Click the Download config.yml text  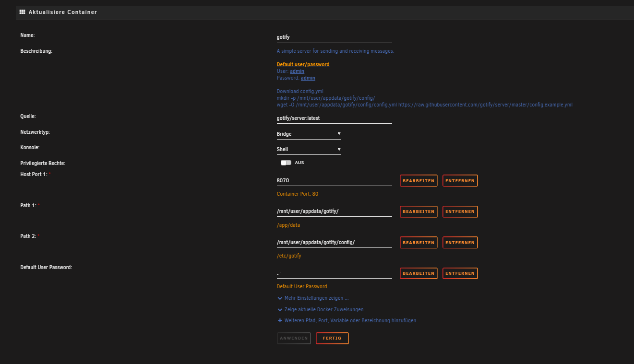tap(300, 91)
